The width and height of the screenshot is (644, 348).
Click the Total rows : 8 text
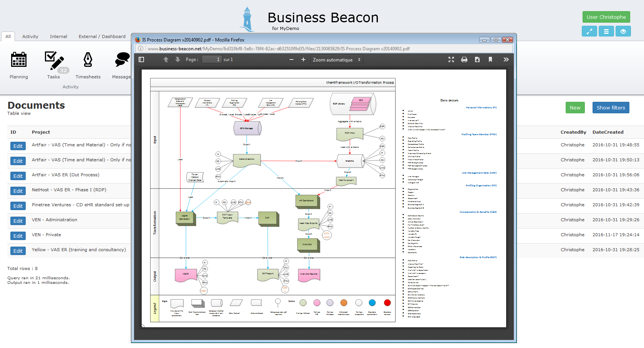click(23, 268)
